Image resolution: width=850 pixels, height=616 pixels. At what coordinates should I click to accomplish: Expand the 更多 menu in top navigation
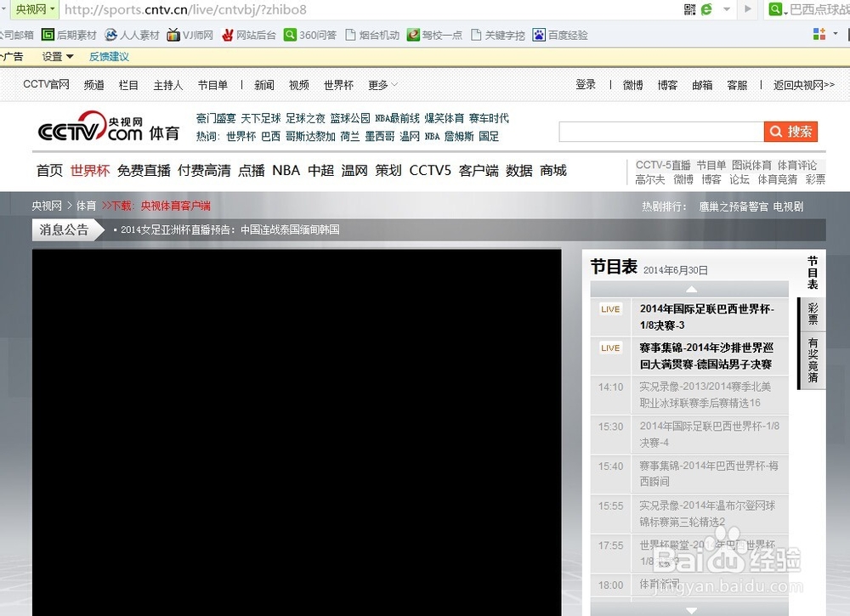(x=382, y=85)
